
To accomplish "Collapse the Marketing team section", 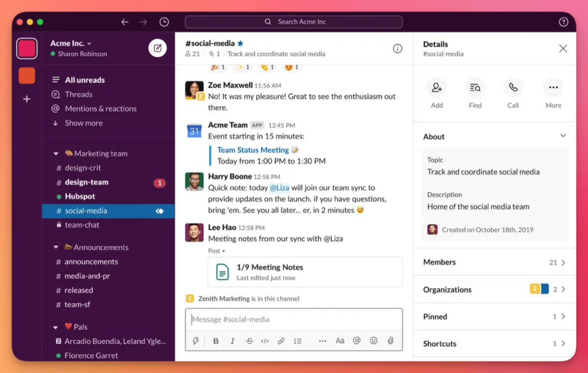I will 55,153.
